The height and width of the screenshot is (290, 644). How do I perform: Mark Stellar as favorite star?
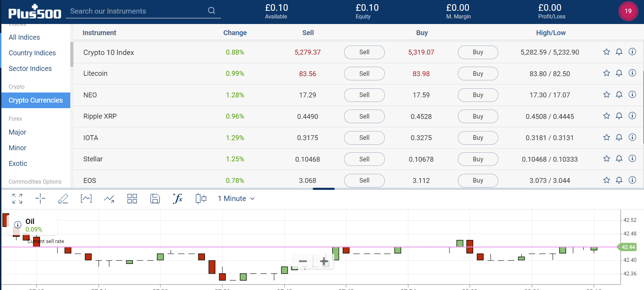606,159
